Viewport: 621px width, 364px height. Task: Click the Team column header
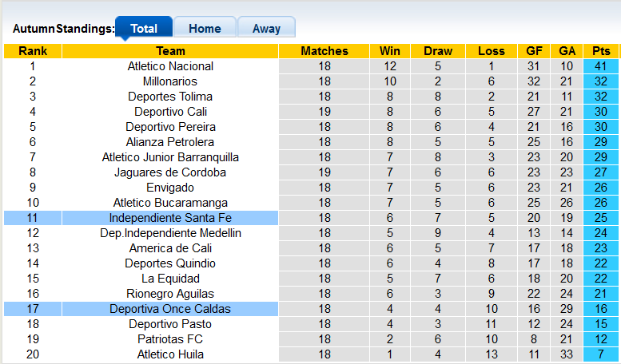[x=170, y=51]
